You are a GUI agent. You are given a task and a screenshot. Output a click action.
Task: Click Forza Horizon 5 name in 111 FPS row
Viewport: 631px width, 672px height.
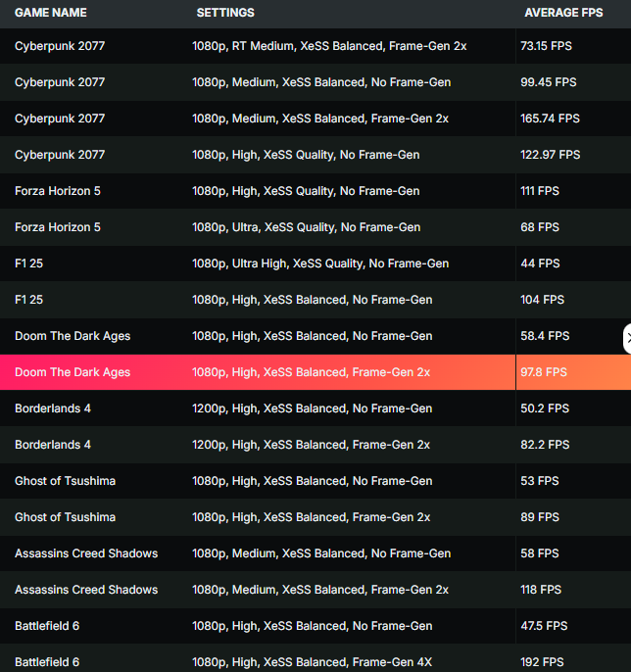58,191
